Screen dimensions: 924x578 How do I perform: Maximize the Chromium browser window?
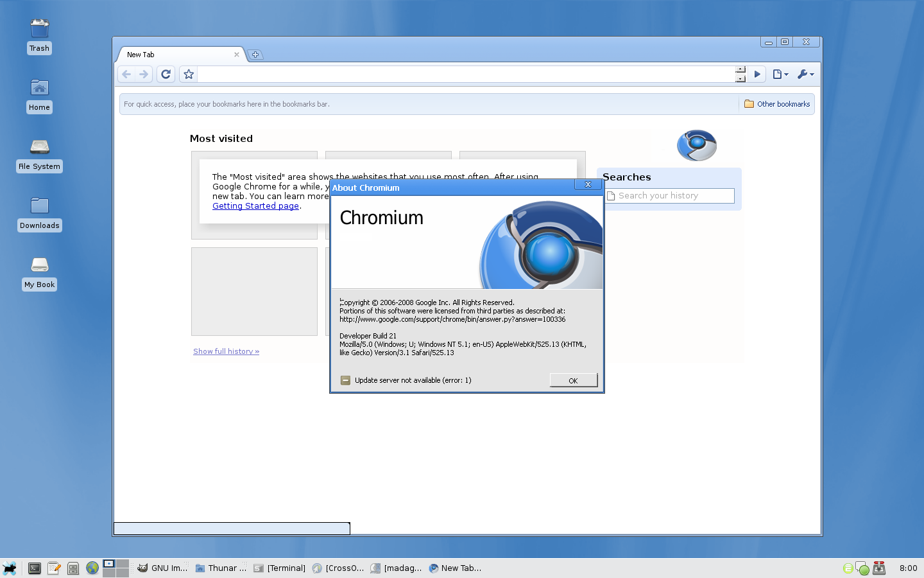[784, 42]
